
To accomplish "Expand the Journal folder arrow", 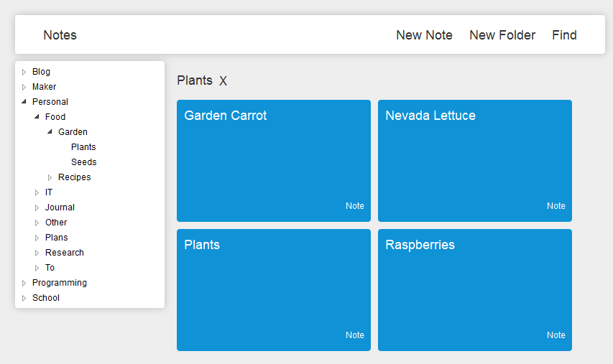I will tap(37, 207).
